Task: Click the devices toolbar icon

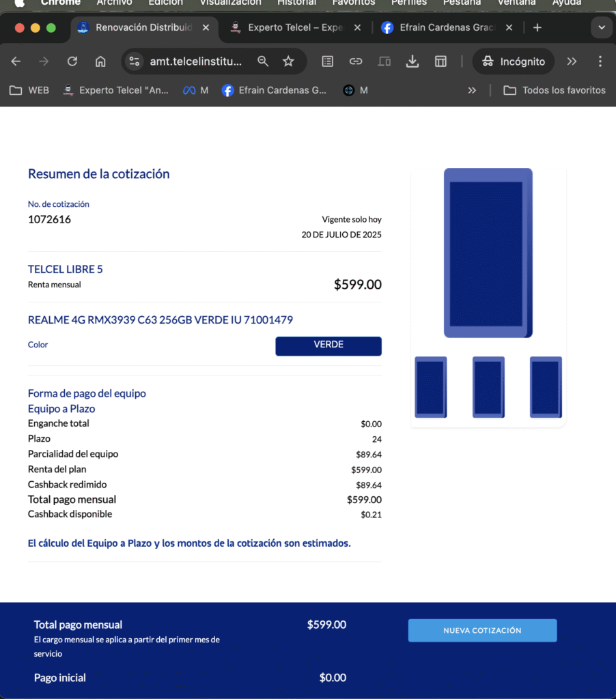Action: (384, 61)
